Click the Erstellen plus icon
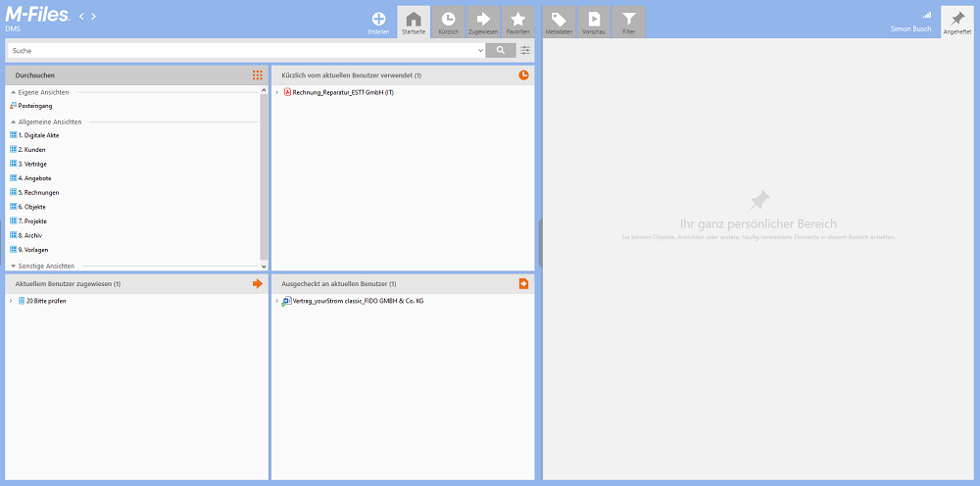Viewport: 980px width, 486px height. coord(378,20)
